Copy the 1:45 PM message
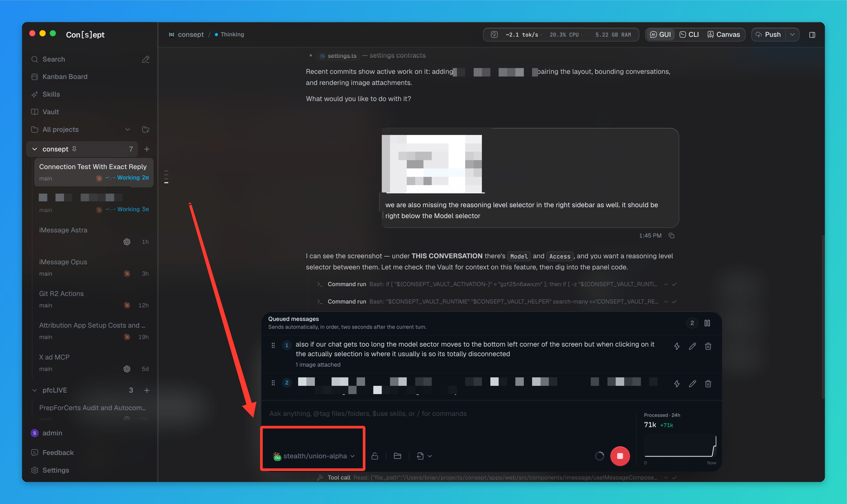 671,235
